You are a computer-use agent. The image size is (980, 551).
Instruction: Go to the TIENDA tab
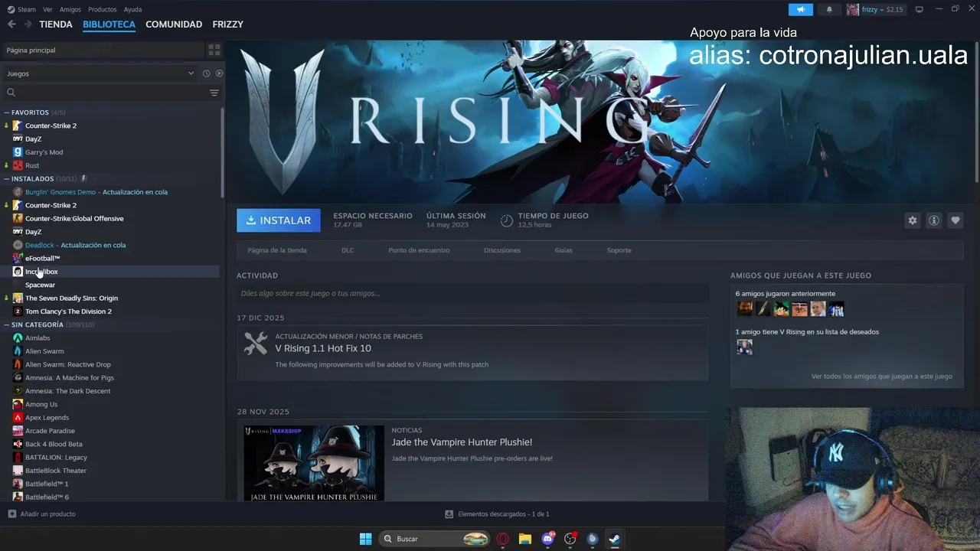(56, 24)
